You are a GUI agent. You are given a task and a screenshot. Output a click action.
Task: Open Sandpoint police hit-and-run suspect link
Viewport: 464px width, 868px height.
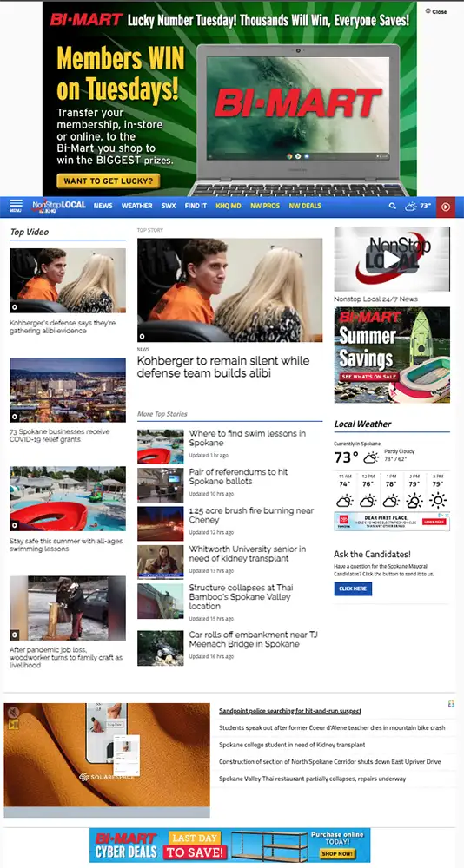click(x=290, y=711)
